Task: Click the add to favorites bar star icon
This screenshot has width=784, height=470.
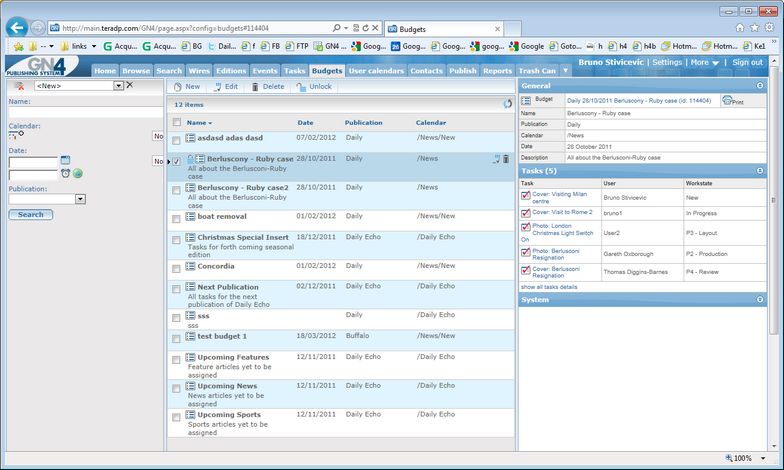Action: pyautogui.click(x=18, y=46)
